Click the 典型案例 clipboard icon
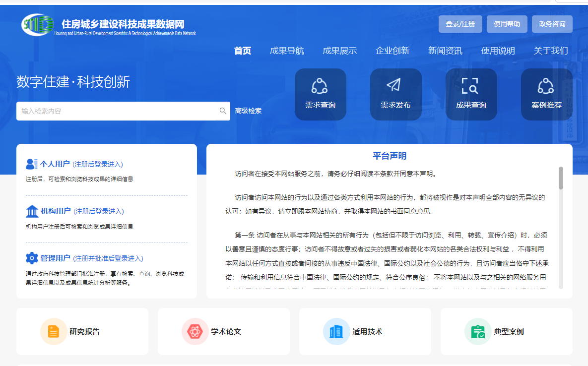The image size is (588, 366). click(478, 330)
